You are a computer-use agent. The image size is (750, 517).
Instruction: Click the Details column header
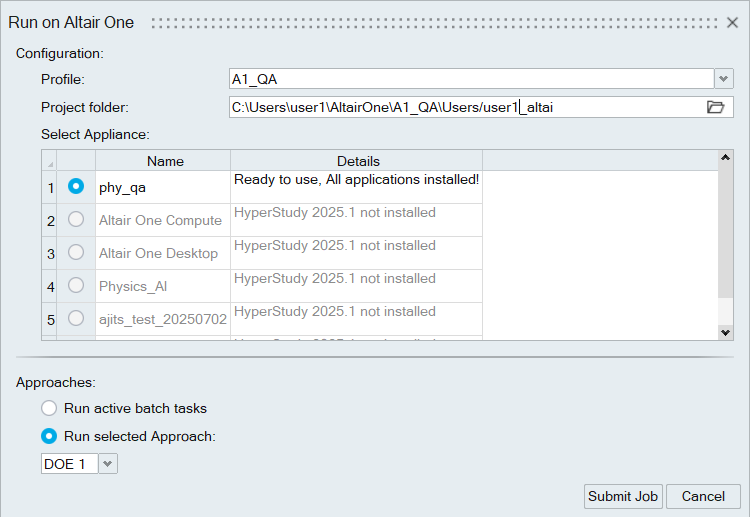(x=357, y=161)
